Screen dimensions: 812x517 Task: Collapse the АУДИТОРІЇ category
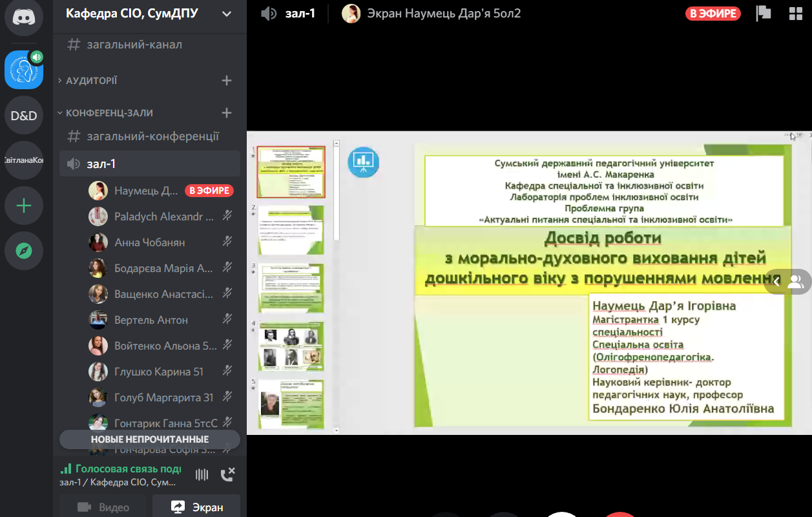[x=91, y=81]
